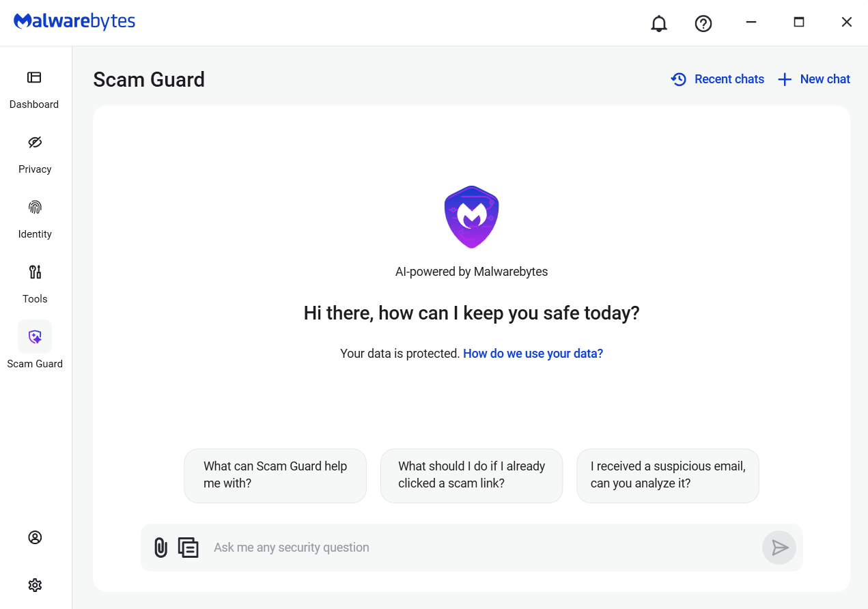This screenshot has width=868, height=609.
Task: Open the help question mark icon
Action: tap(703, 23)
